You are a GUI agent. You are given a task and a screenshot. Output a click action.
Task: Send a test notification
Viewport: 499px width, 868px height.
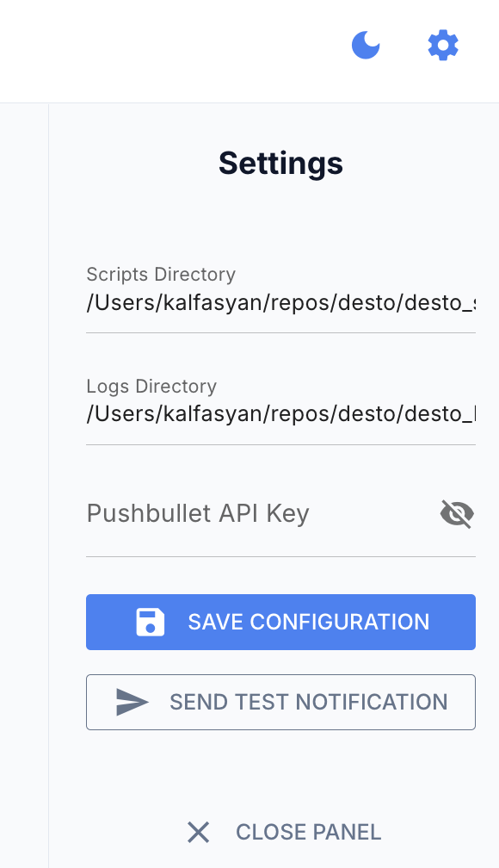point(281,702)
